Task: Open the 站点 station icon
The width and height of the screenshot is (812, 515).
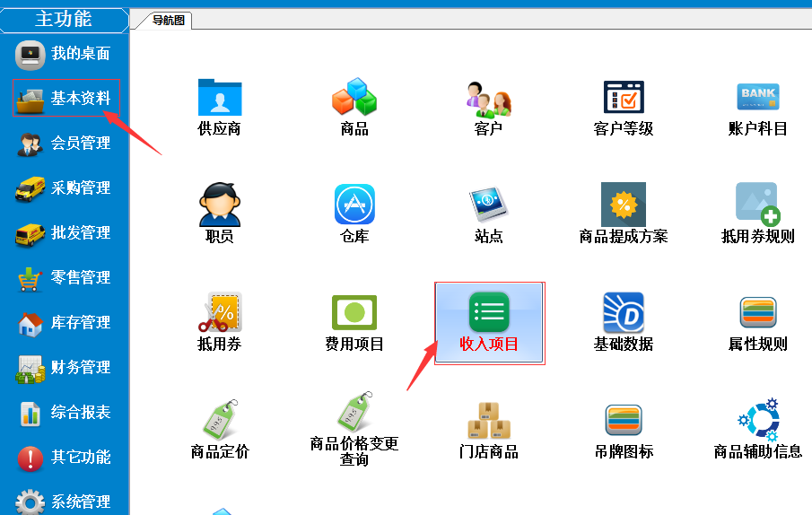Action: (x=488, y=204)
